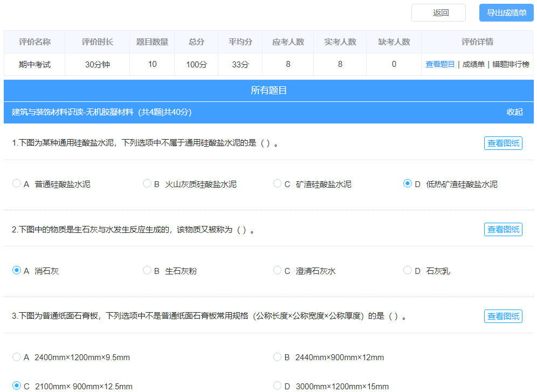
Task: Select option A 2400mm×1200mm×9.5mm
Action: [16, 357]
